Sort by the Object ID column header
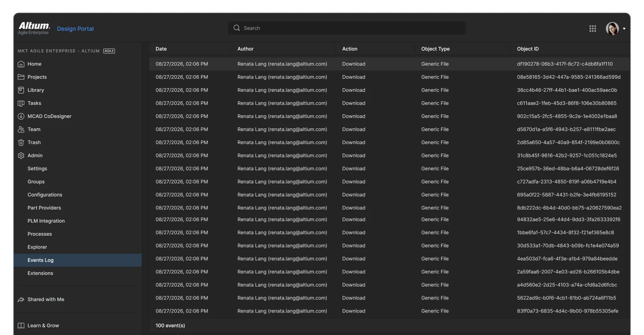 [x=528, y=49]
